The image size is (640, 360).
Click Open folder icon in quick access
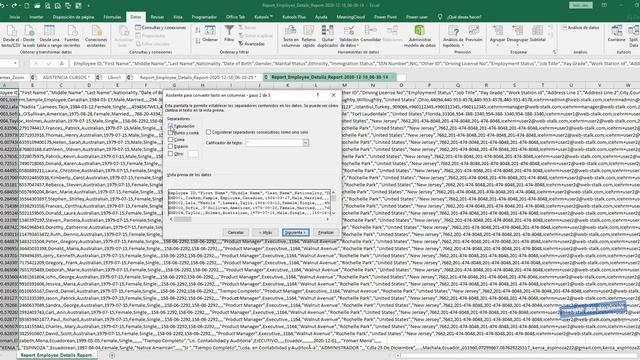(x=37, y=6)
